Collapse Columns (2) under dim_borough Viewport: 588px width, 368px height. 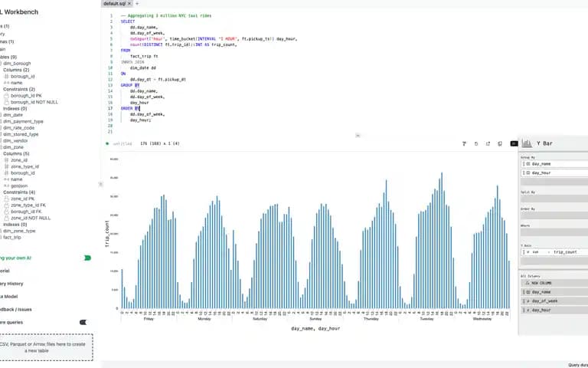pos(16,70)
